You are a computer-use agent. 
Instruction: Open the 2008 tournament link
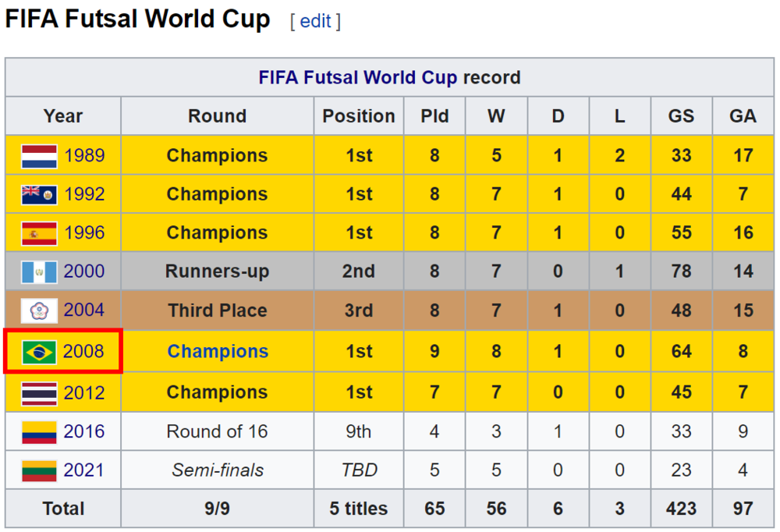click(x=83, y=351)
